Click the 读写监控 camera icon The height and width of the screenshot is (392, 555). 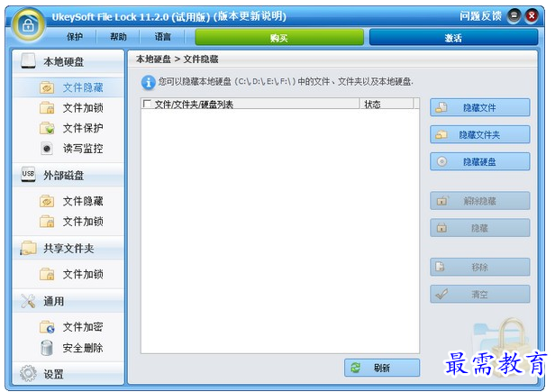pos(47,148)
